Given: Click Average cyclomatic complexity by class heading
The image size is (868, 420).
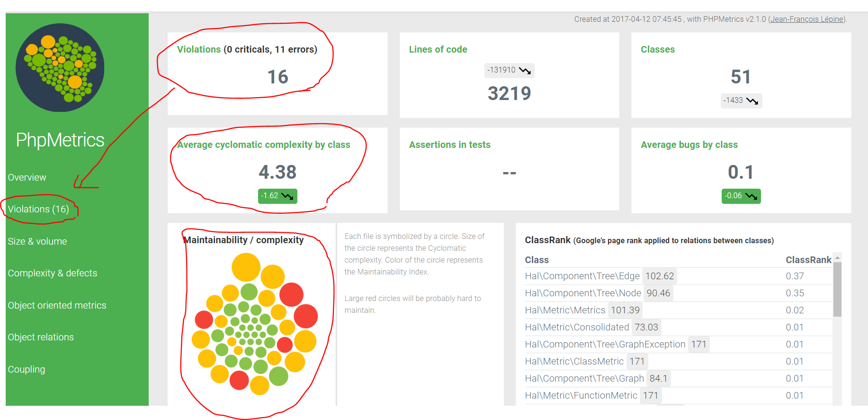Looking at the screenshot, I should [264, 145].
